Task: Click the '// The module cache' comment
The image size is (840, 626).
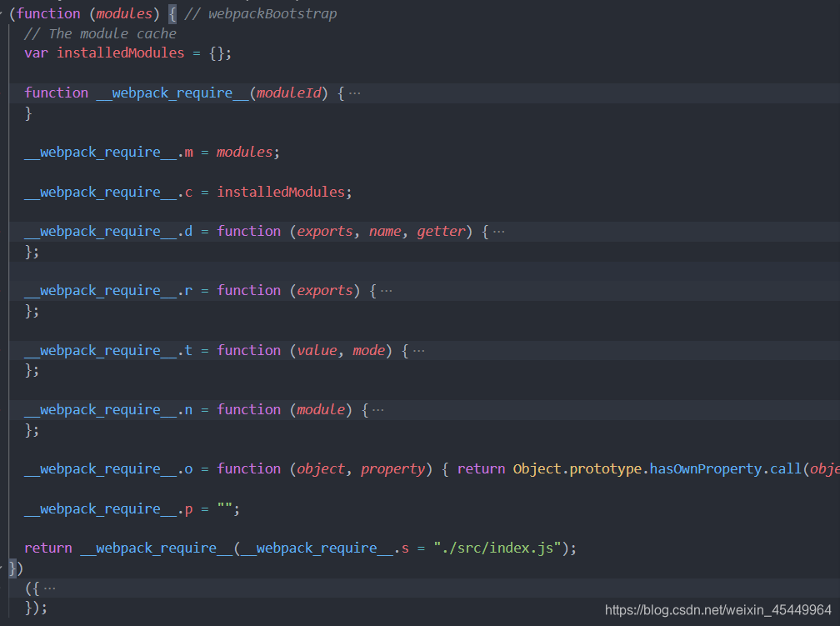Action: 100,34
